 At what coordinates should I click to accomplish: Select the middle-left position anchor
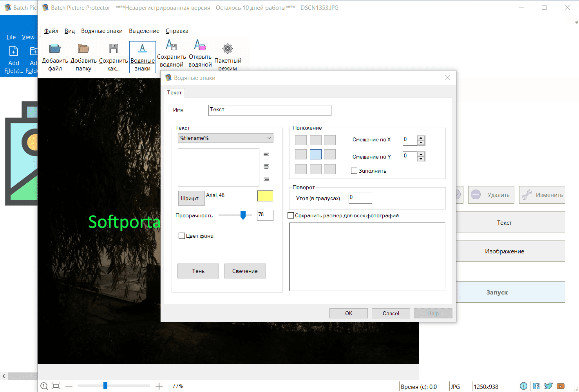[x=301, y=154]
